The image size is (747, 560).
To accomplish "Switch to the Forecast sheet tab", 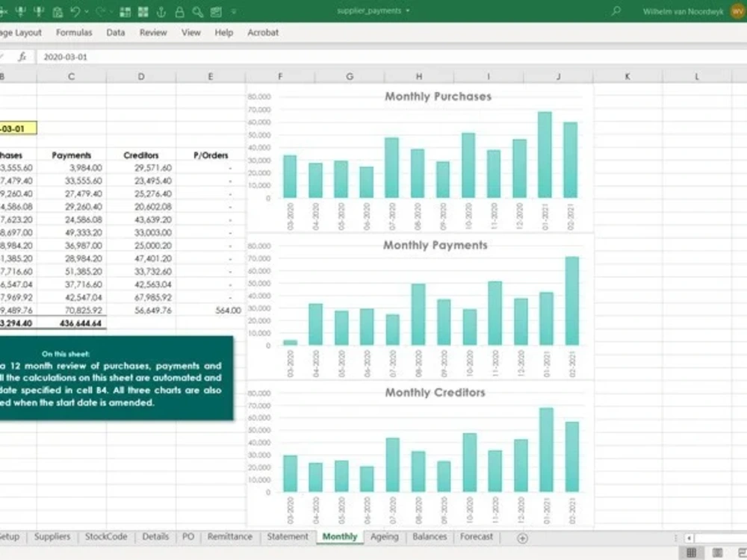I will [x=477, y=537].
